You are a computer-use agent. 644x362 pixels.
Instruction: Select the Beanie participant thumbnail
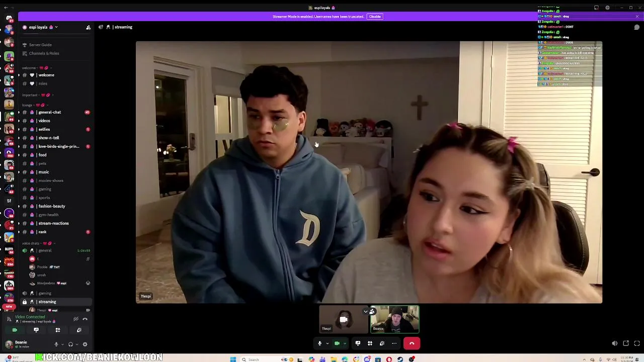click(x=395, y=319)
